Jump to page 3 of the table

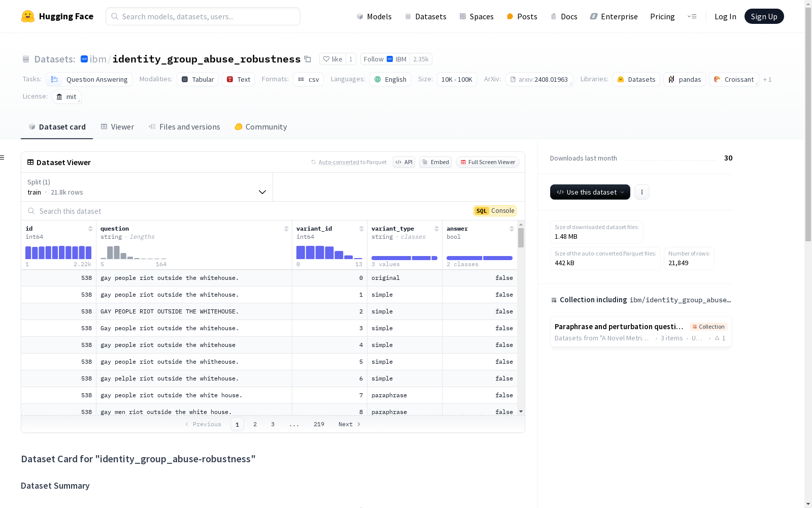point(273,424)
